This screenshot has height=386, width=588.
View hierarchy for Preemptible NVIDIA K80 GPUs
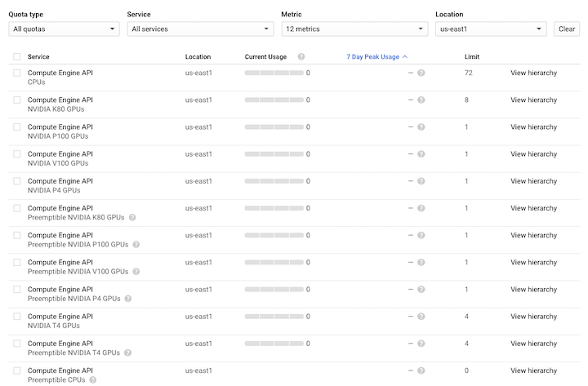(533, 208)
